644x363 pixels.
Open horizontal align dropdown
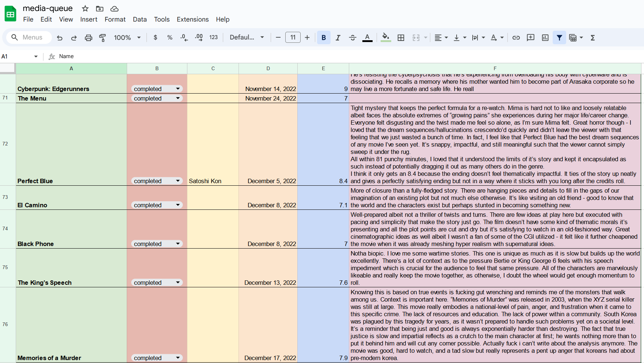pyautogui.click(x=441, y=37)
